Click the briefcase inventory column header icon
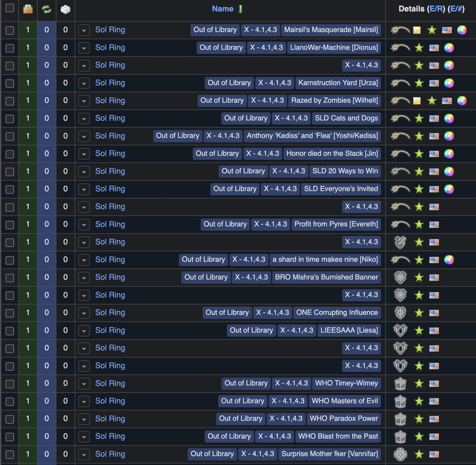This screenshot has width=476, height=465. pyautogui.click(x=28, y=9)
